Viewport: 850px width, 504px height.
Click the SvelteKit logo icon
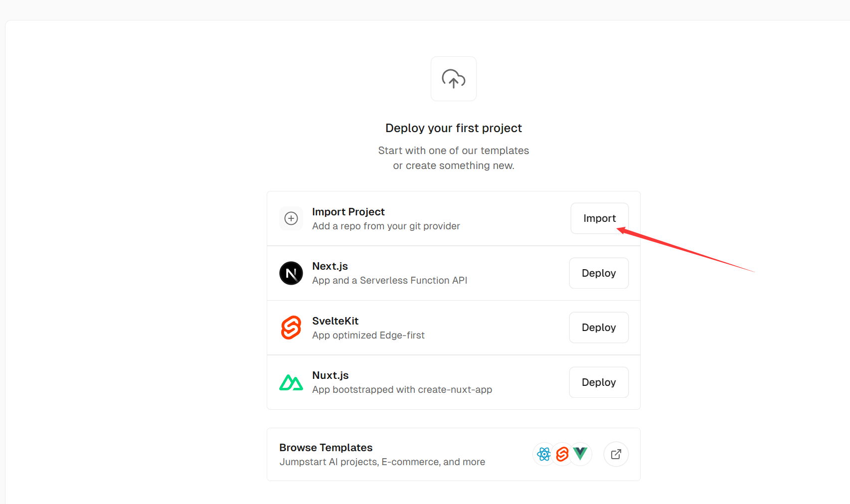click(x=291, y=328)
